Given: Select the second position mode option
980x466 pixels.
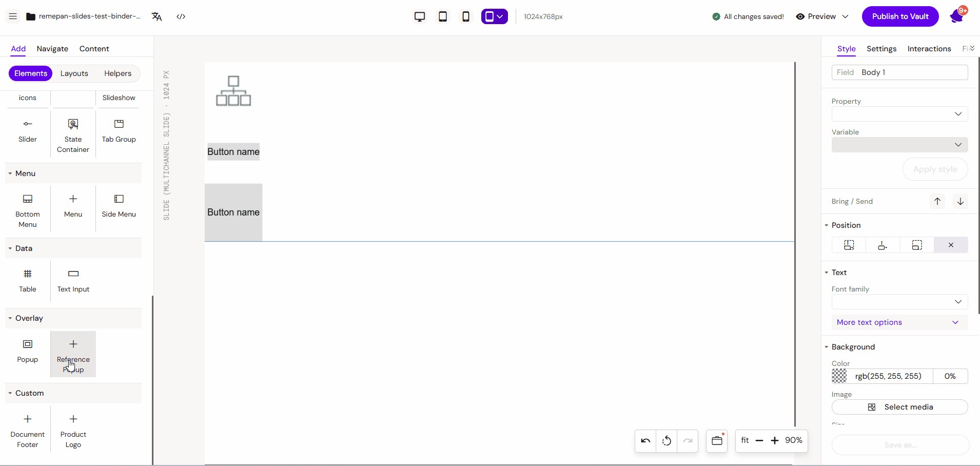Looking at the screenshot, I should pyautogui.click(x=883, y=245).
